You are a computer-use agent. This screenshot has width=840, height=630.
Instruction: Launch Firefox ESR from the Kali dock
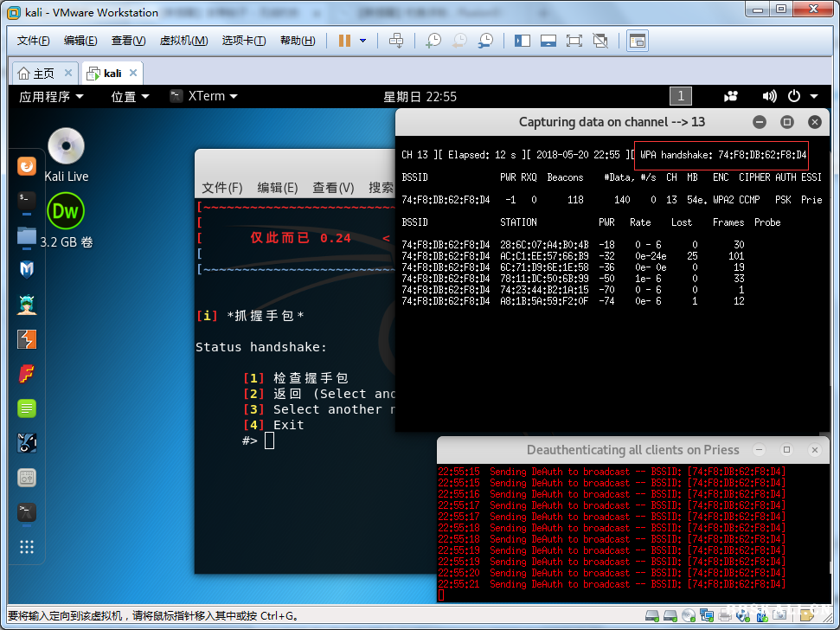(x=27, y=164)
